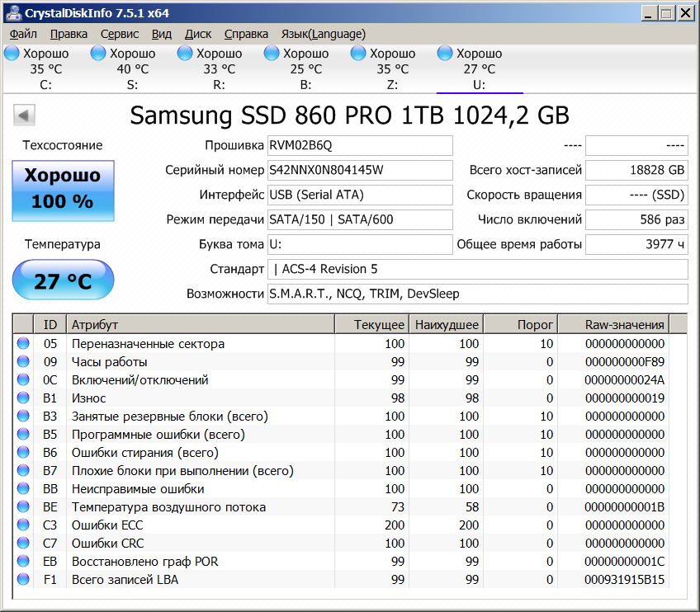700x612 pixels.
Task: Click transfer mode field SATA/150 | SATA/600
Action: point(360,219)
